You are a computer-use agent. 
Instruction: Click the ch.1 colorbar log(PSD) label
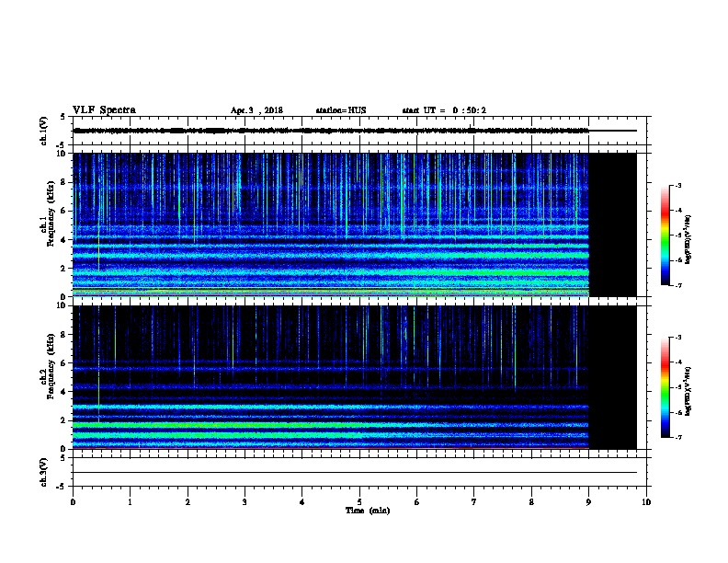pyautogui.click(x=688, y=239)
